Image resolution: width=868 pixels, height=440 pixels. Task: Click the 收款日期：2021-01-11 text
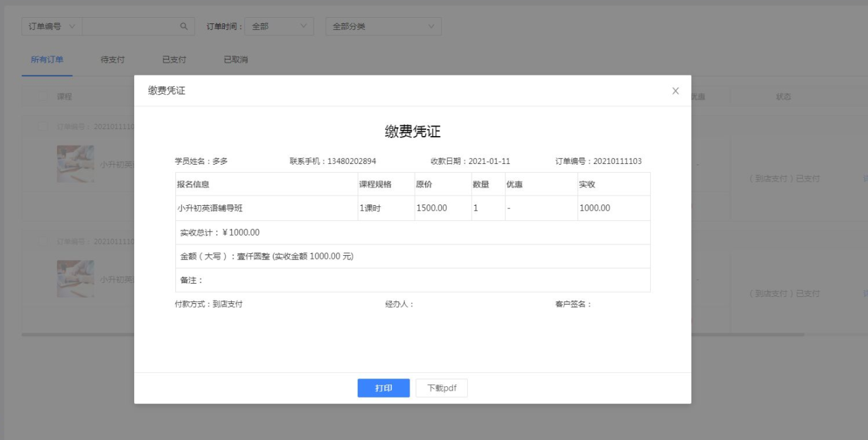pos(470,161)
